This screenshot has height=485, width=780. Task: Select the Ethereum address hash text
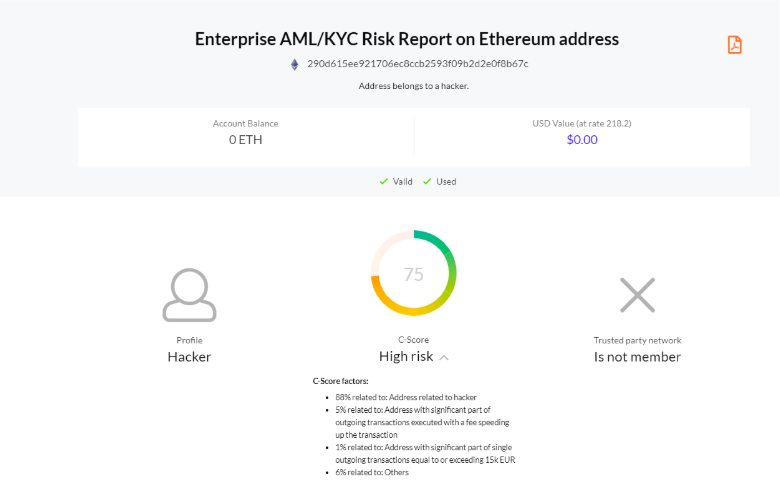click(417, 64)
